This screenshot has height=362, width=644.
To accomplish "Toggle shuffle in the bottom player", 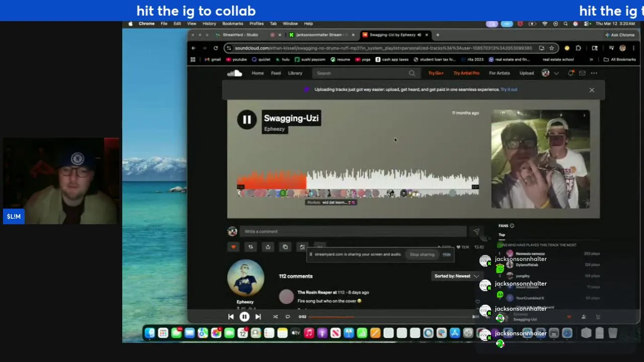I will point(275,317).
